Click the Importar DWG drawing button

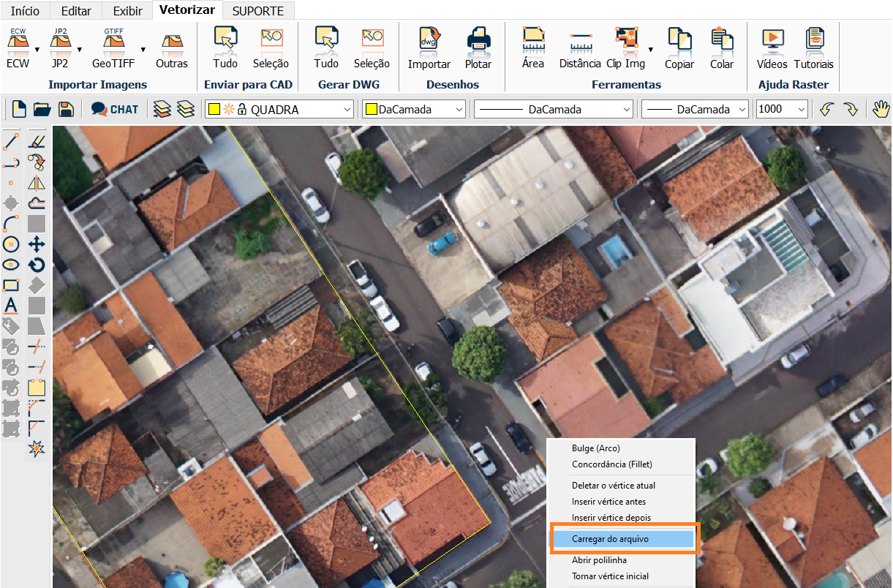429,48
